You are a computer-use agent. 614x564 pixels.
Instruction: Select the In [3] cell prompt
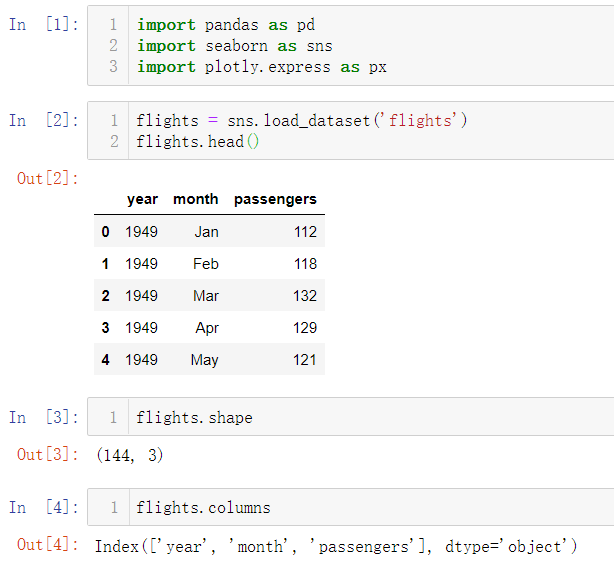tap(44, 417)
